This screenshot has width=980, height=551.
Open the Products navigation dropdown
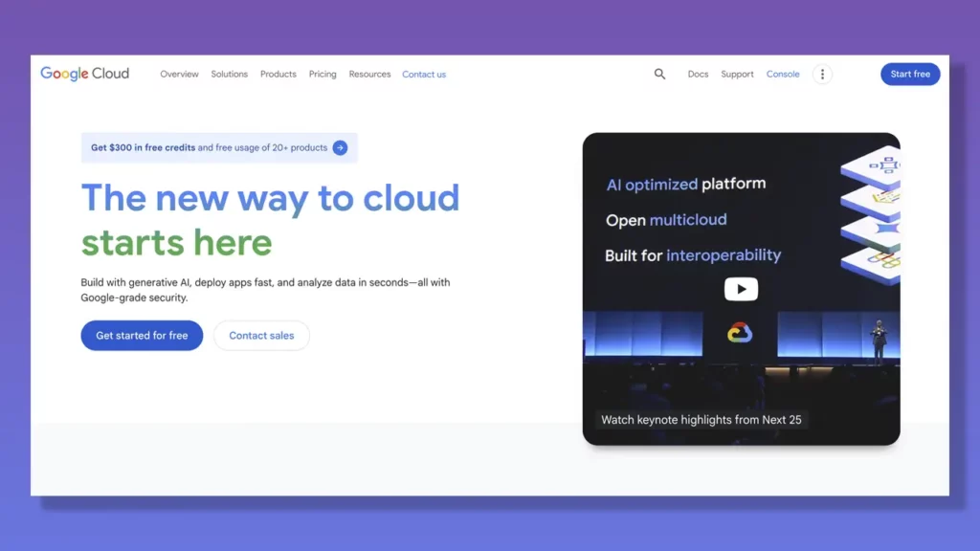(x=278, y=74)
